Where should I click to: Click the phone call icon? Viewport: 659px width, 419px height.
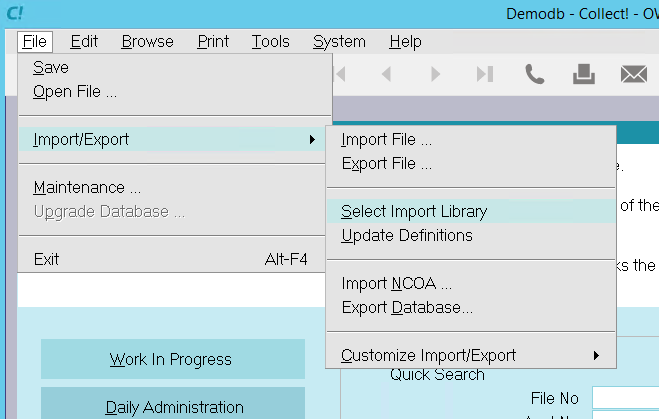pos(534,74)
